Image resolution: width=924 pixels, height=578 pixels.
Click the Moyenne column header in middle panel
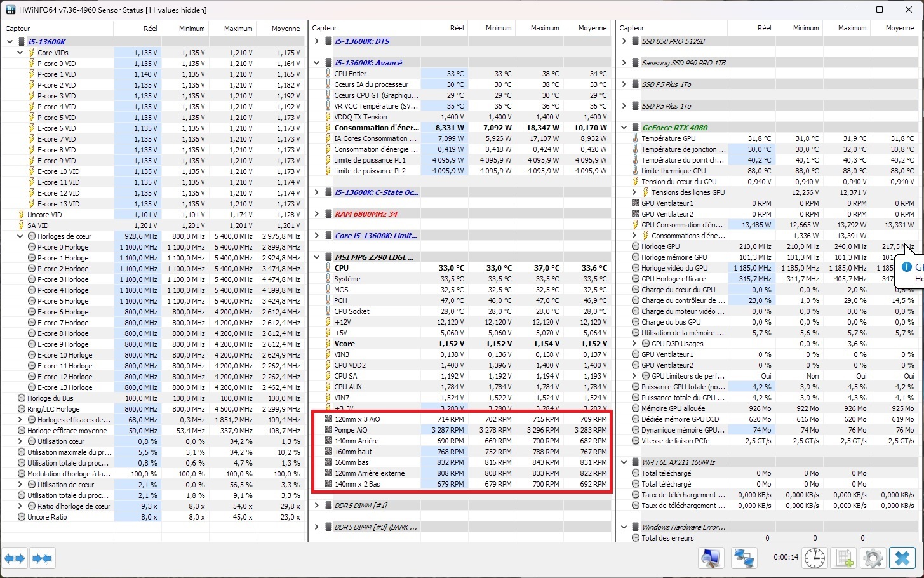click(x=592, y=28)
